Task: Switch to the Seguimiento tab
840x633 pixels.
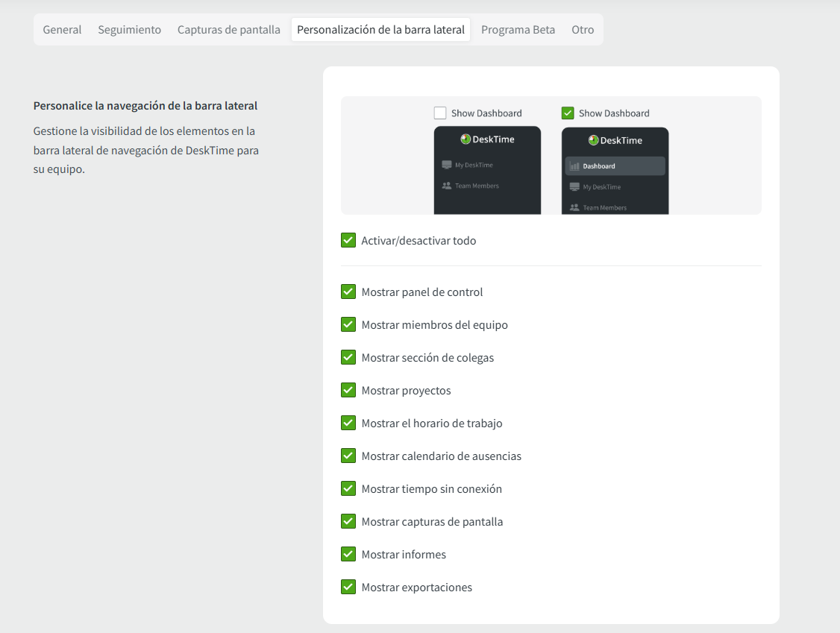Action: pyautogui.click(x=129, y=30)
